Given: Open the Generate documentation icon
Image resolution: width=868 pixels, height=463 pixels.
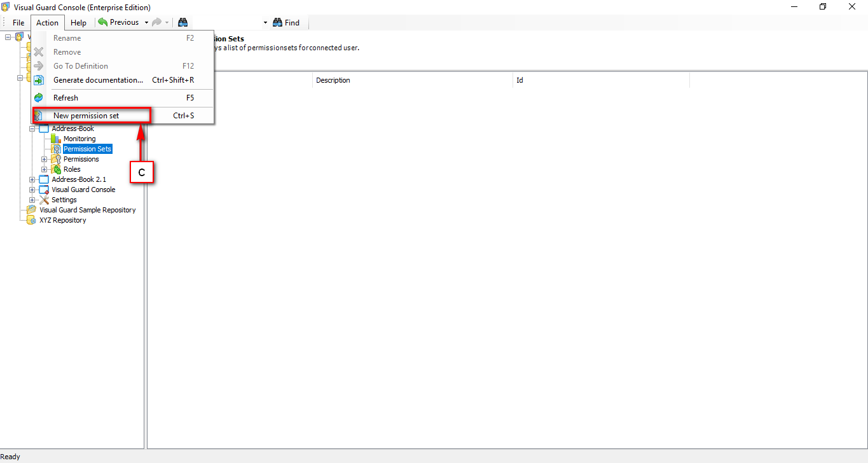Looking at the screenshot, I should (39, 79).
